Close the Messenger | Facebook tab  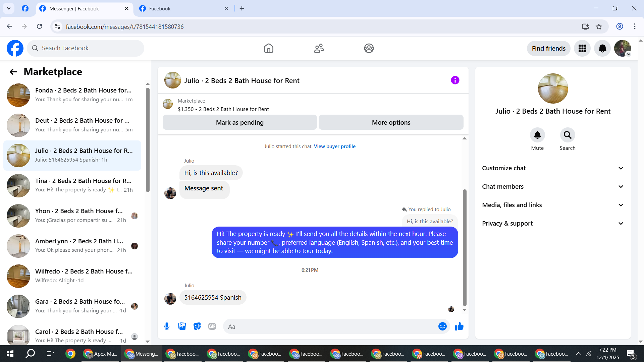coord(126,9)
